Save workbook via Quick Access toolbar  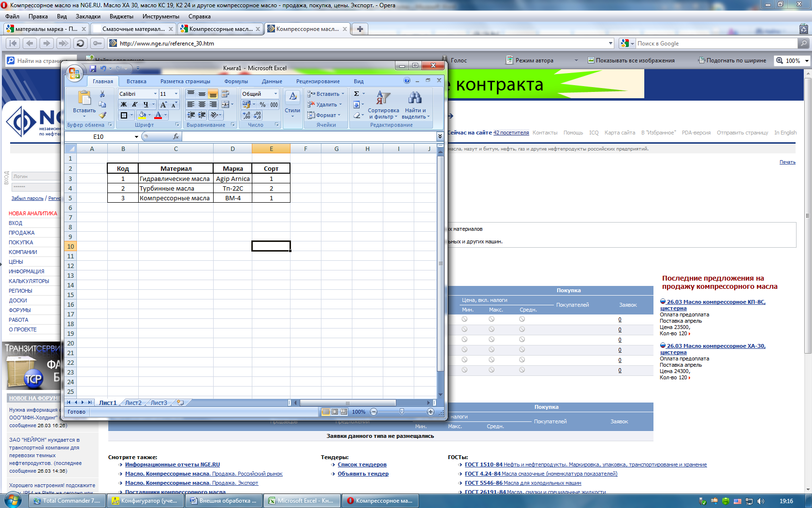click(x=93, y=69)
